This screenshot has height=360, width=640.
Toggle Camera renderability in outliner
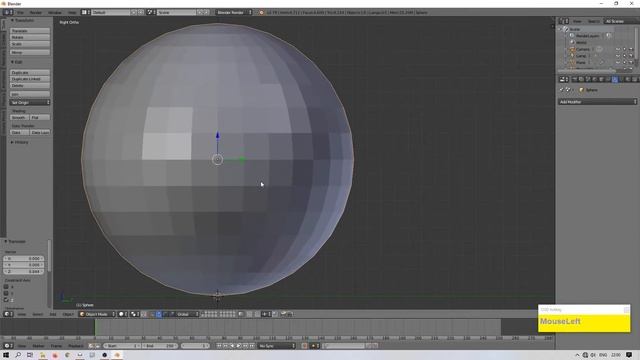pos(631,49)
